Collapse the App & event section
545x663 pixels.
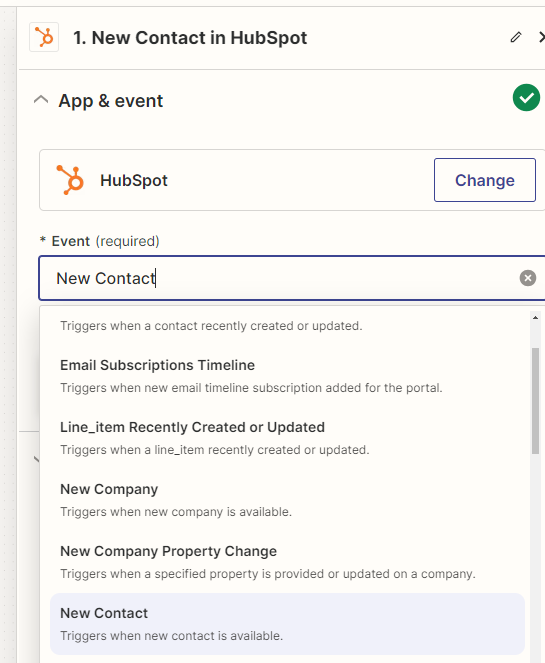pos(41,100)
